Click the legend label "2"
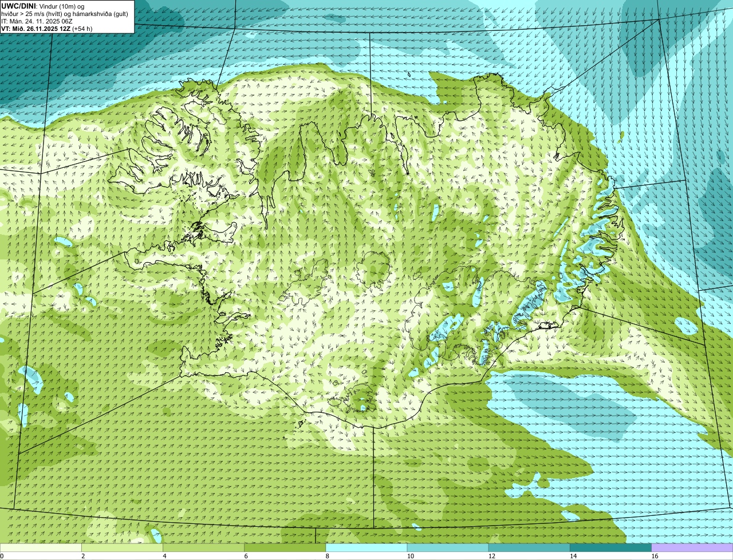This screenshot has height=560, width=733. (83, 556)
